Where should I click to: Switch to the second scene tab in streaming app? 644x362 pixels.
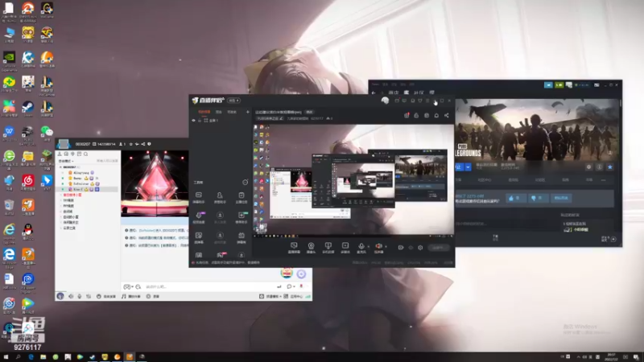tap(219, 112)
